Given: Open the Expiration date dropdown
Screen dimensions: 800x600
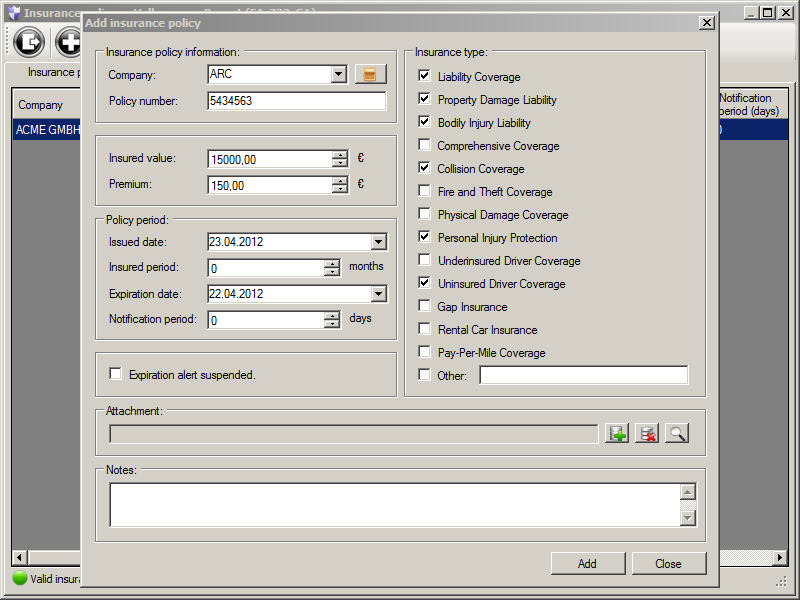Looking at the screenshot, I should click(x=378, y=294).
